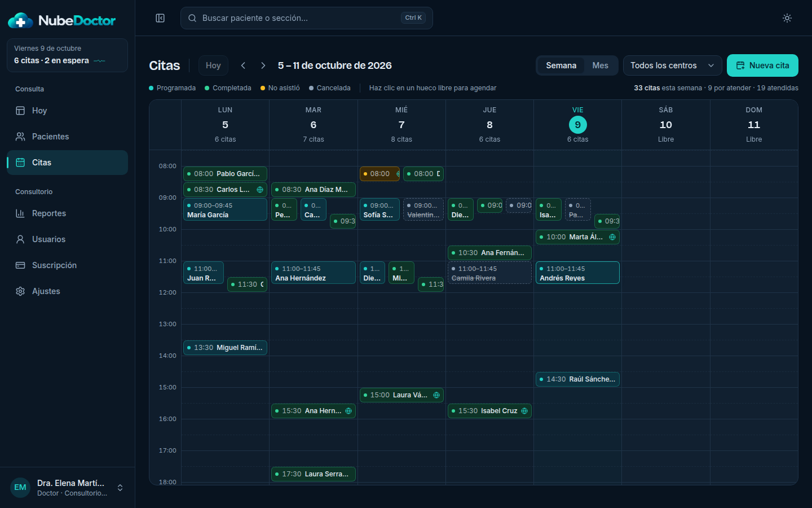Open the 08:30 Ana Díaz M... appointment
The width and height of the screenshot is (812, 508).
[x=314, y=190]
